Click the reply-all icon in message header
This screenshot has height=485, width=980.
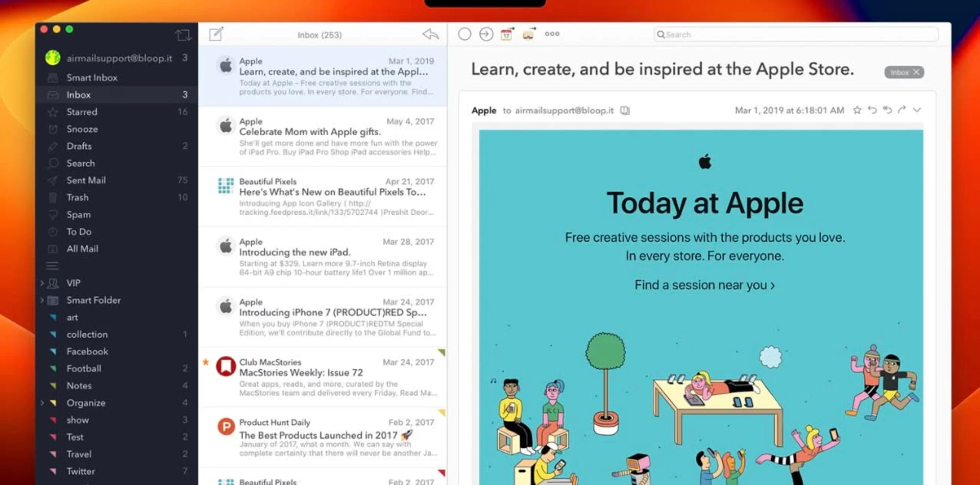click(887, 110)
